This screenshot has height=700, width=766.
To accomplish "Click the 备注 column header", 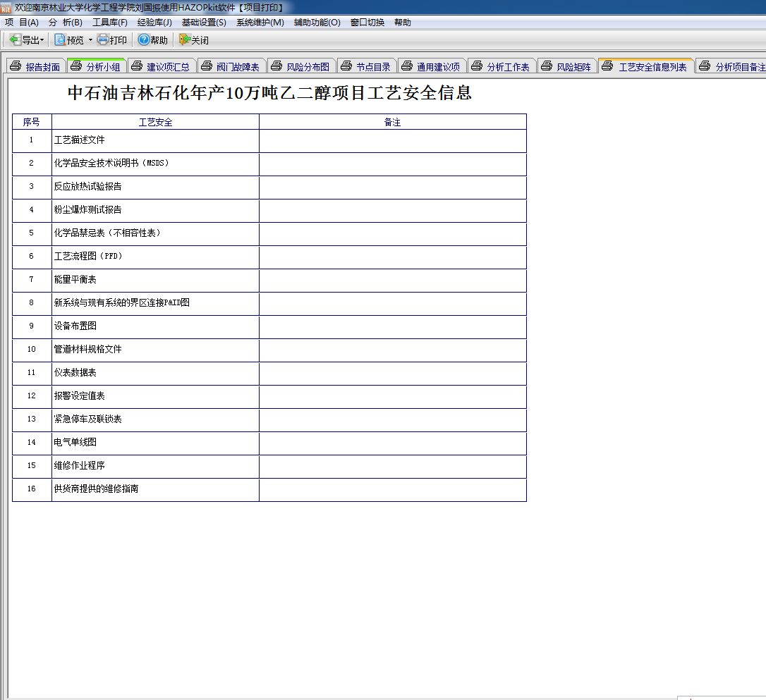I will pos(392,122).
